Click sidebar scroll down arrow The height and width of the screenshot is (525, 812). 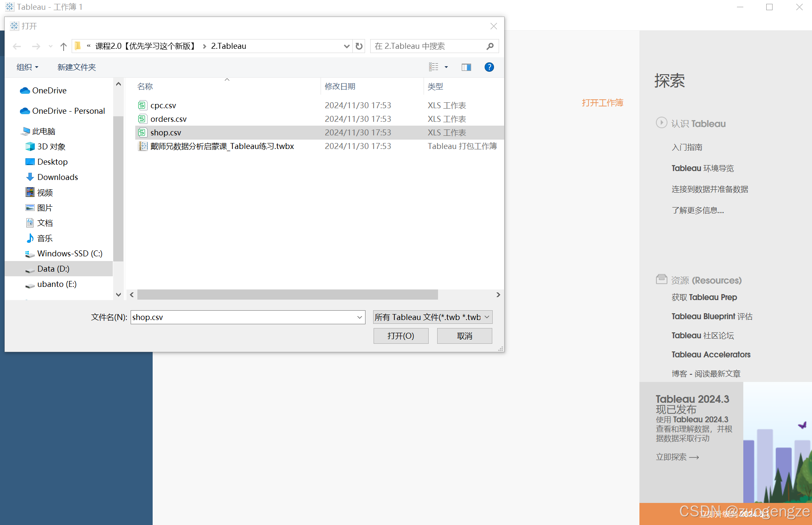click(x=119, y=295)
